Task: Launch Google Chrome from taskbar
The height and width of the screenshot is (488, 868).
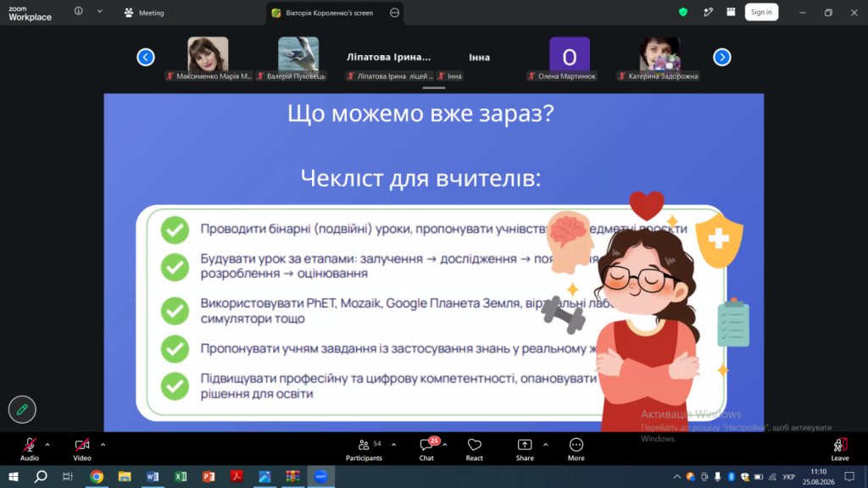Action: pos(97,476)
